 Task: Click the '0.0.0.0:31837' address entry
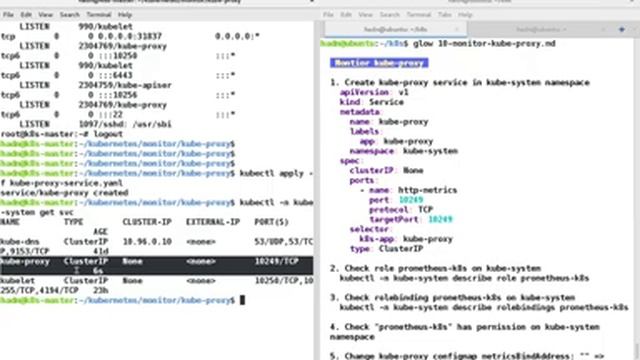coord(130,36)
